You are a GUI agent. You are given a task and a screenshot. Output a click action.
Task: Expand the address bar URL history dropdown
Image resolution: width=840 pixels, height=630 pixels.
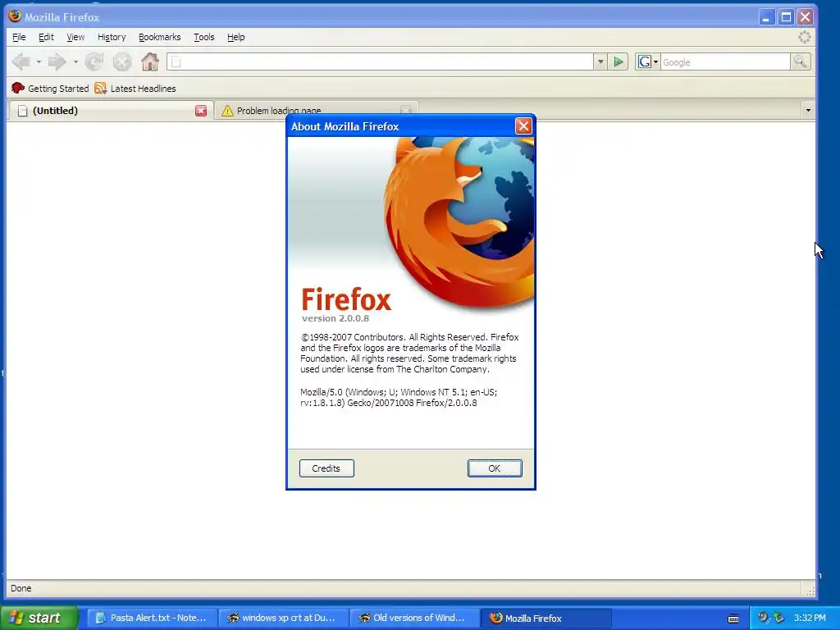[x=600, y=62]
